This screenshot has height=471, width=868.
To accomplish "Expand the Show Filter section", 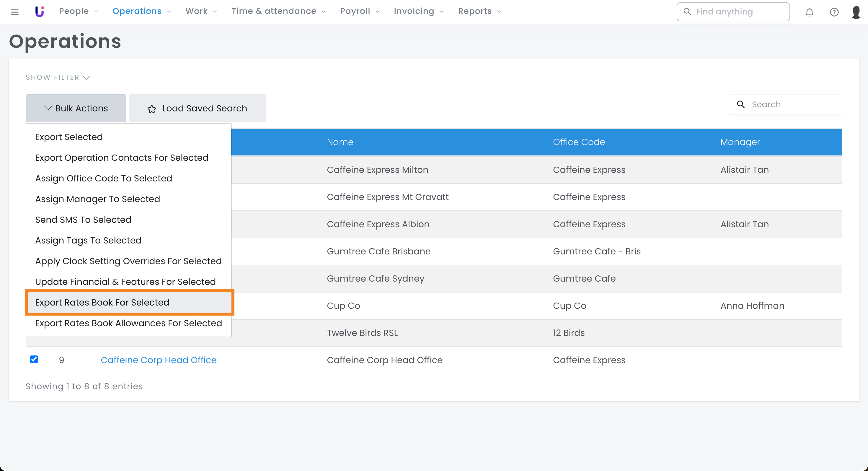I will coord(58,77).
